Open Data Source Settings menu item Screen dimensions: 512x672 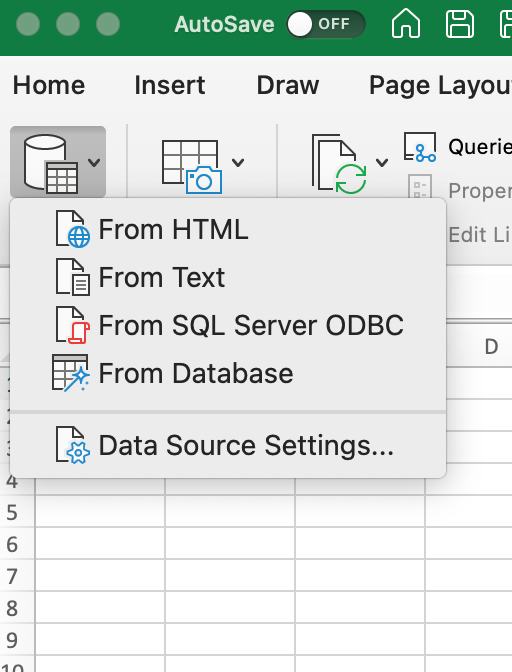coord(228,445)
